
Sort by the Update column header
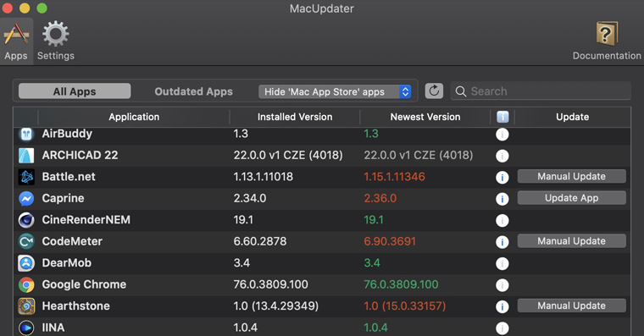click(573, 117)
